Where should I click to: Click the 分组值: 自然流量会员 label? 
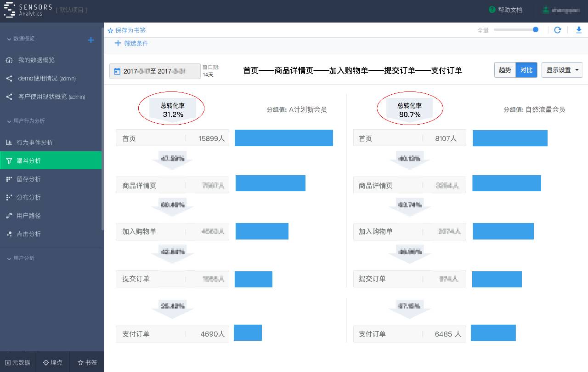[x=534, y=109]
